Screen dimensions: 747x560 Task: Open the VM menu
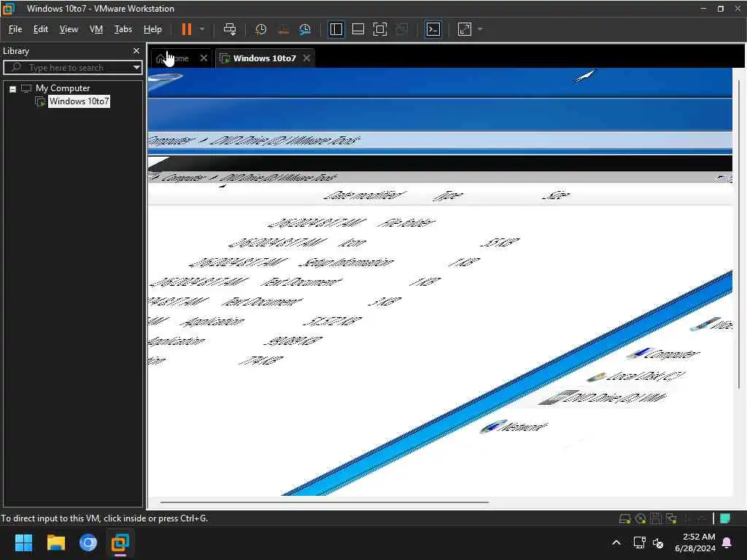point(96,29)
